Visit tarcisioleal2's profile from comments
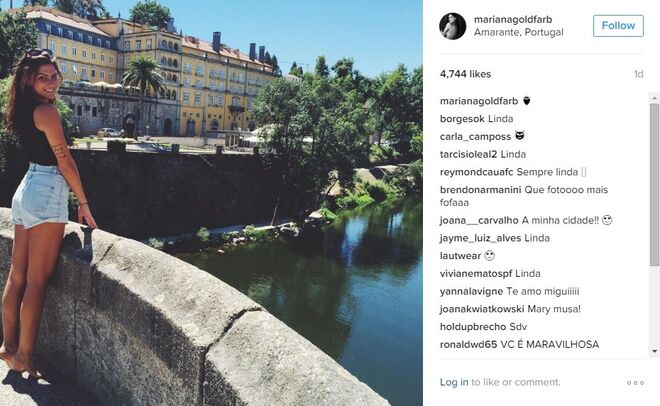Image resolution: width=660 pixels, height=406 pixels. pyautogui.click(x=468, y=154)
